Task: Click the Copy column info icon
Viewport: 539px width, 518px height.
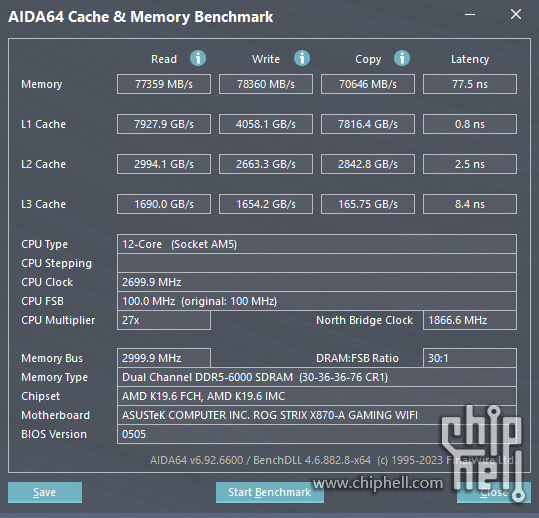Action: pos(402,58)
